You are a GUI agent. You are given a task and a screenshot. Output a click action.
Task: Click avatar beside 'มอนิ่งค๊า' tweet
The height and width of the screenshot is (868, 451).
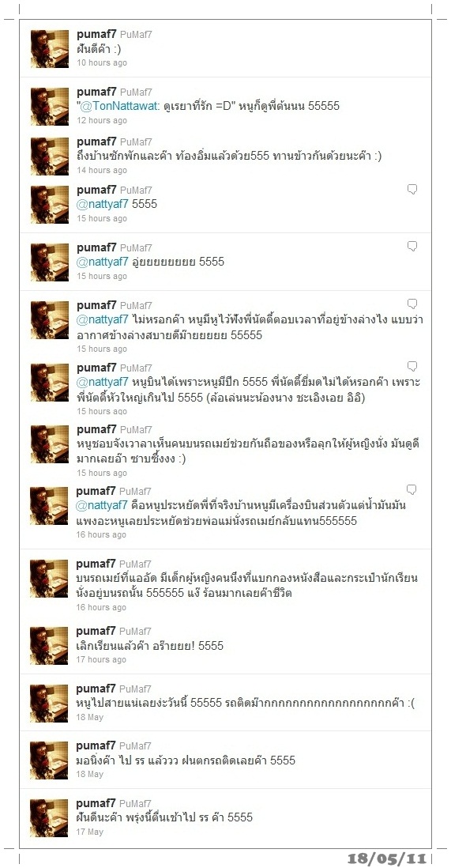pyautogui.click(x=49, y=760)
